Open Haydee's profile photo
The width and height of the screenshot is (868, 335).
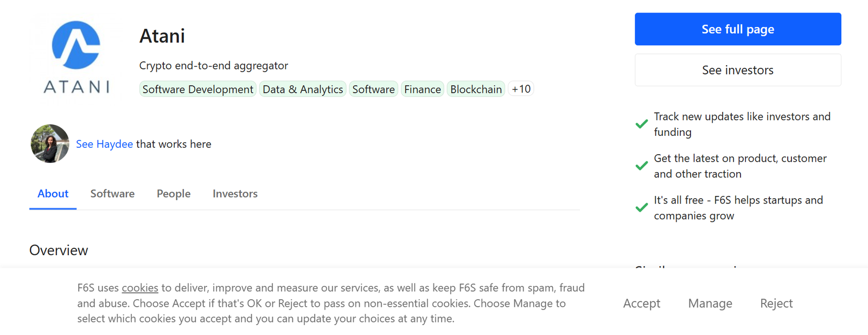50,144
